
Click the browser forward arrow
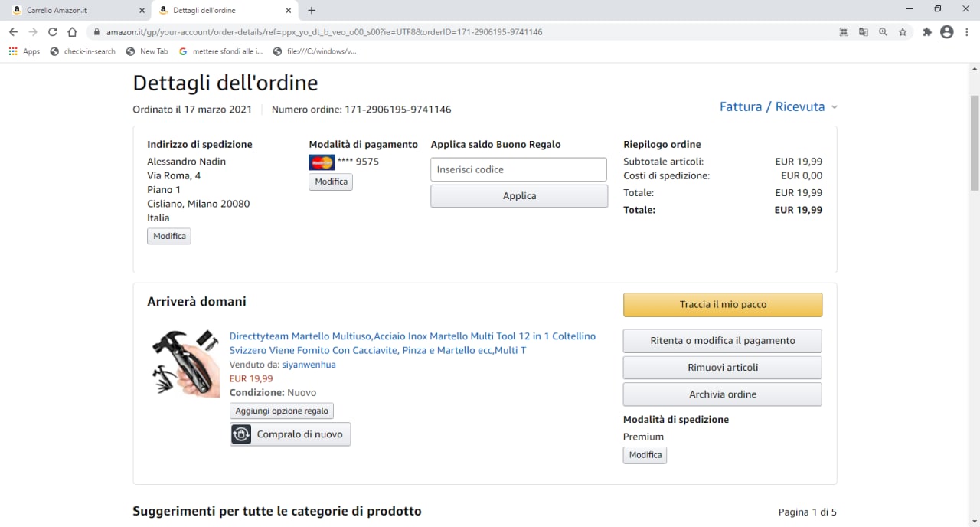tap(33, 32)
